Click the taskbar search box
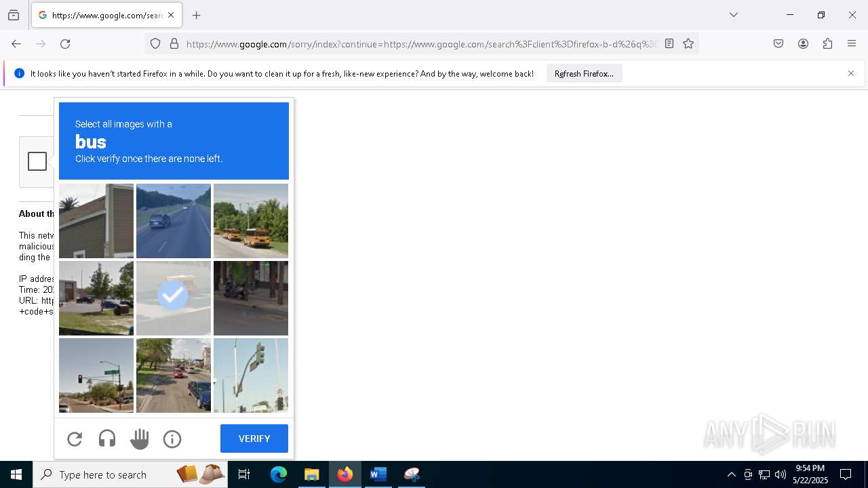Image resolution: width=868 pixels, height=488 pixels. pyautogui.click(x=130, y=474)
